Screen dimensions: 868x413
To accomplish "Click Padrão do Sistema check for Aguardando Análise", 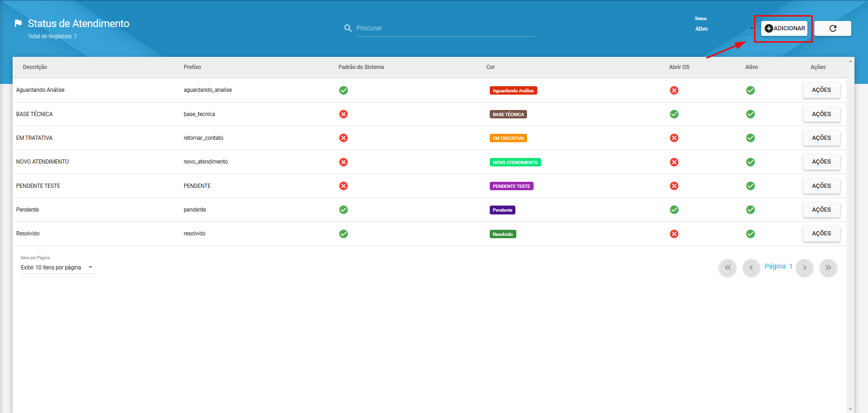I will pyautogui.click(x=343, y=90).
